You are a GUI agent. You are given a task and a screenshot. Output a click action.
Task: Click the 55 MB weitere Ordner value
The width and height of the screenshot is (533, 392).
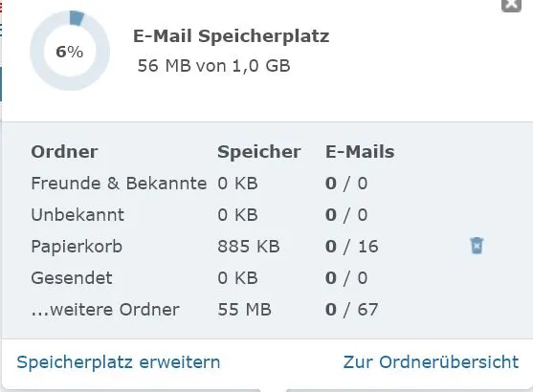coord(244,310)
